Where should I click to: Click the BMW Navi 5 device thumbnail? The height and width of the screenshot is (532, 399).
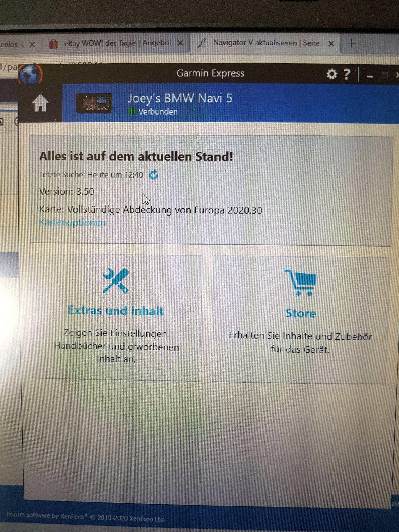94,103
